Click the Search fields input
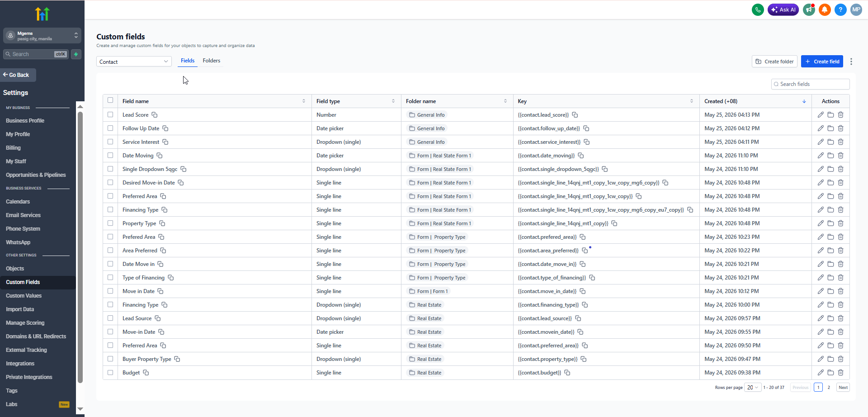Image resolution: width=868 pixels, height=417 pixels. (x=810, y=84)
